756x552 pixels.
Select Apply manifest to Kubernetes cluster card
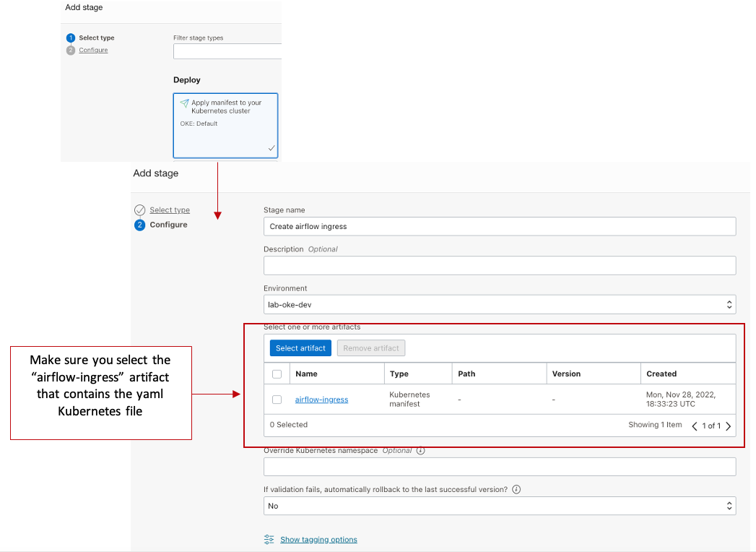(225, 126)
